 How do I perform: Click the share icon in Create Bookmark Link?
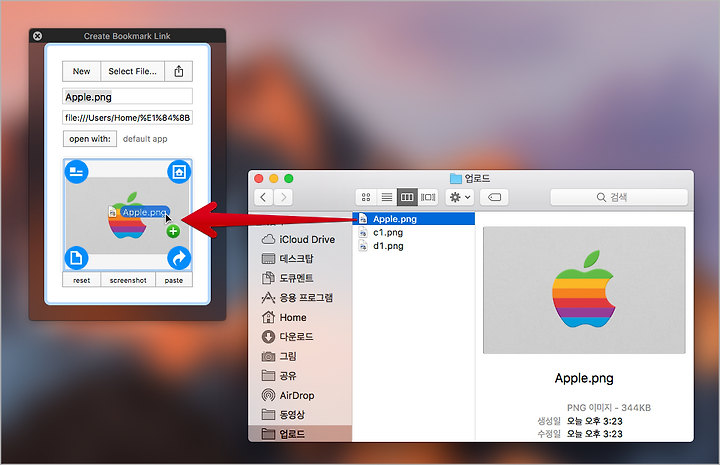[179, 71]
